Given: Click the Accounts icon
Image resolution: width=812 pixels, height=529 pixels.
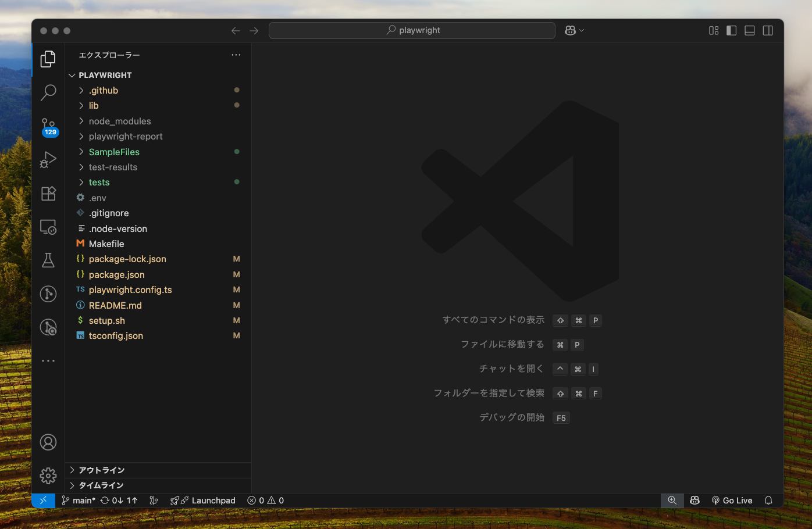Looking at the screenshot, I should 48,442.
